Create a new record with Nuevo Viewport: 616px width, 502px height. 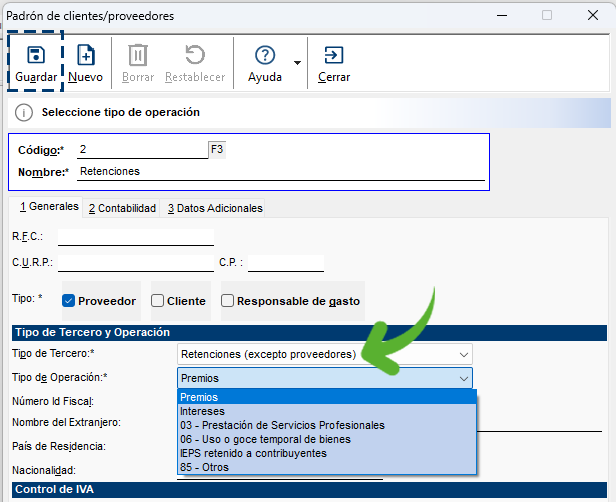coord(86,55)
